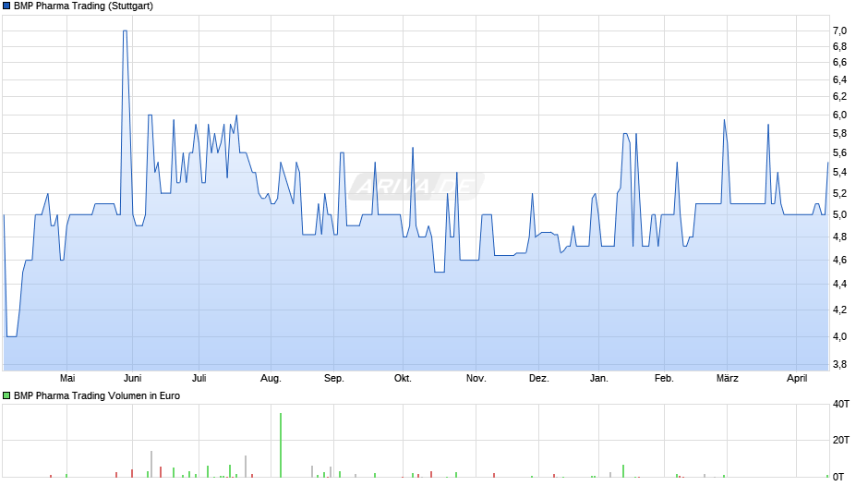Click the 'BMP Pharma Trading Volumen in Euro' label
Screen dimensions: 868x486
97,395
